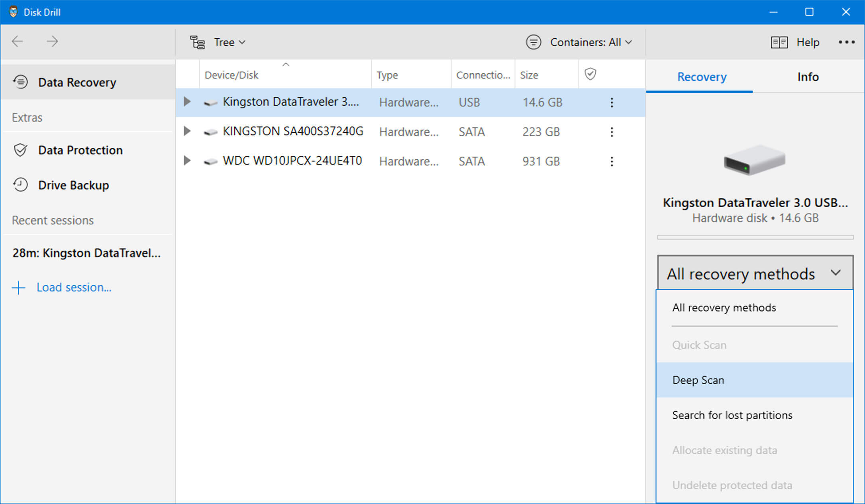This screenshot has width=865, height=504.
Task: Click the Containers filter icon
Action: point(534,42)
